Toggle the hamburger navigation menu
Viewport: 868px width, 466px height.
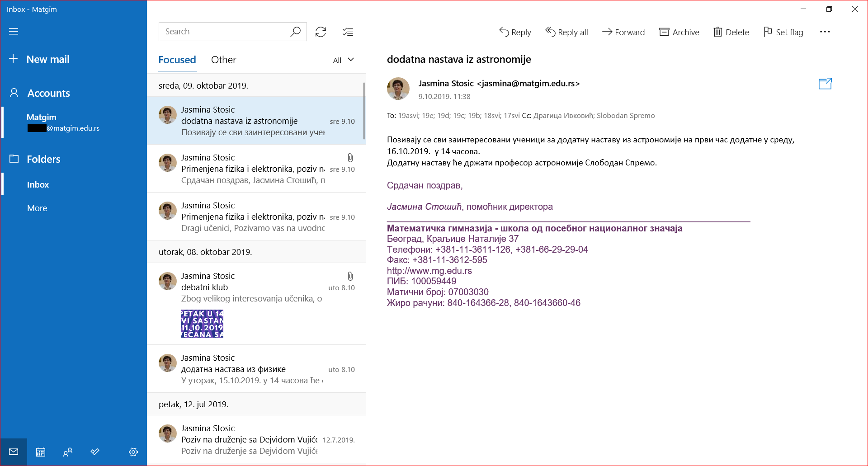pos(14,31)
